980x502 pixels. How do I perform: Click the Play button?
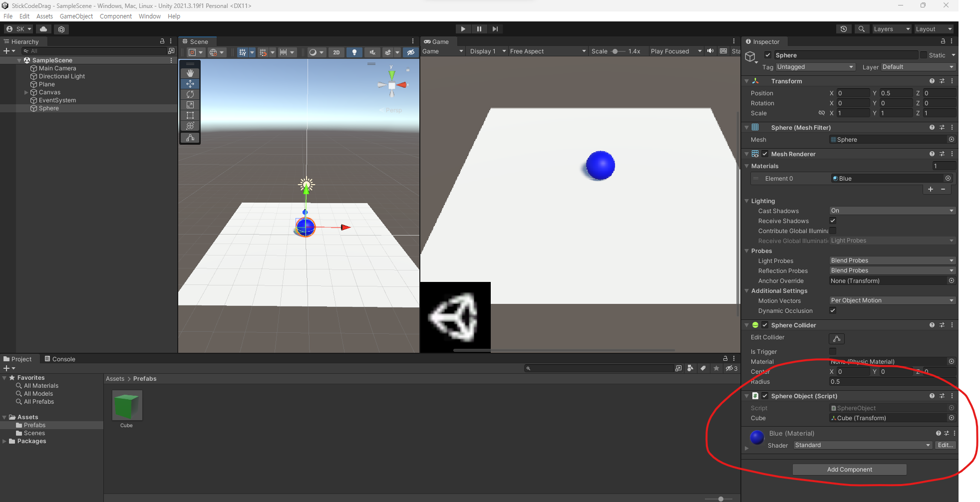click(463, 29)
